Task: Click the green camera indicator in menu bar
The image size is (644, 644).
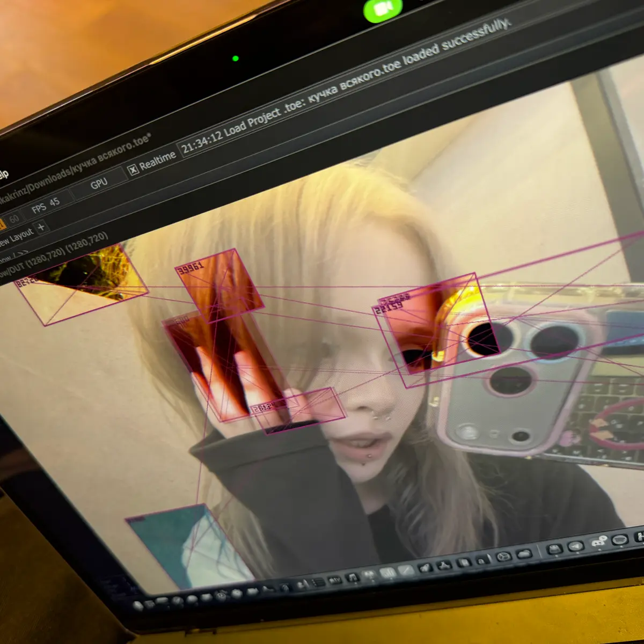Action: point(384,9)
